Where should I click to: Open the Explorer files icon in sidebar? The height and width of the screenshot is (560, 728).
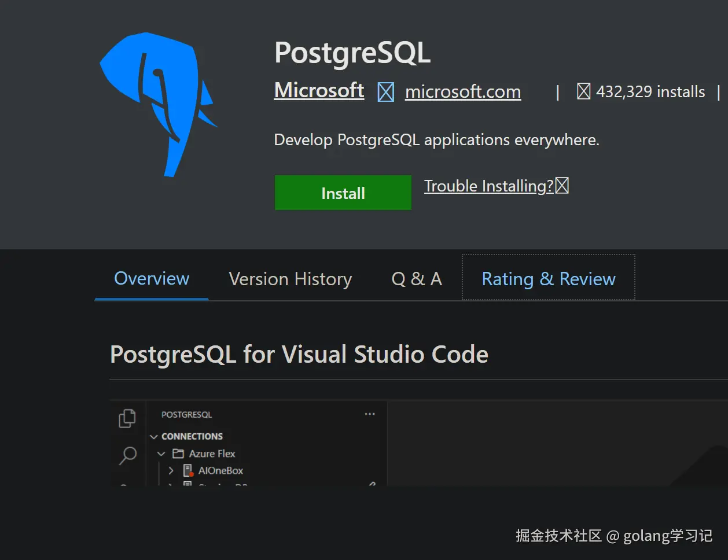[127, 418]
